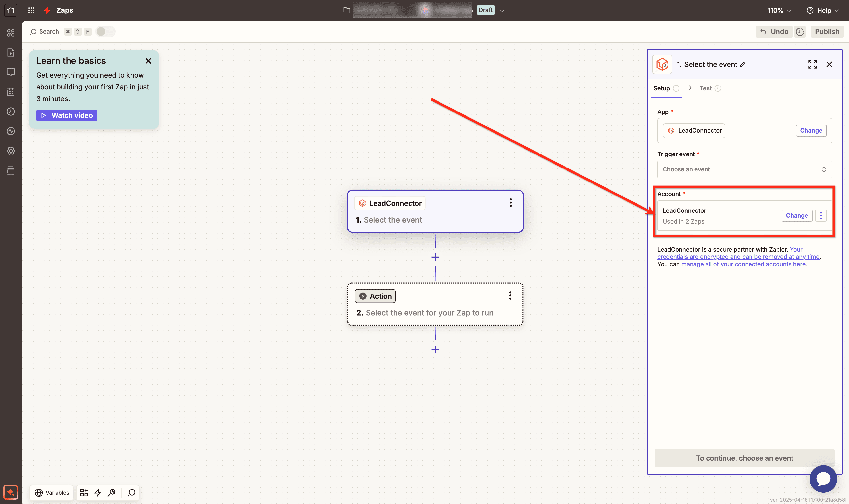Dismiss the Learn the basics card
Image resolution: width=849 pixels, height=504 pixels.
[x=148, y=61]
